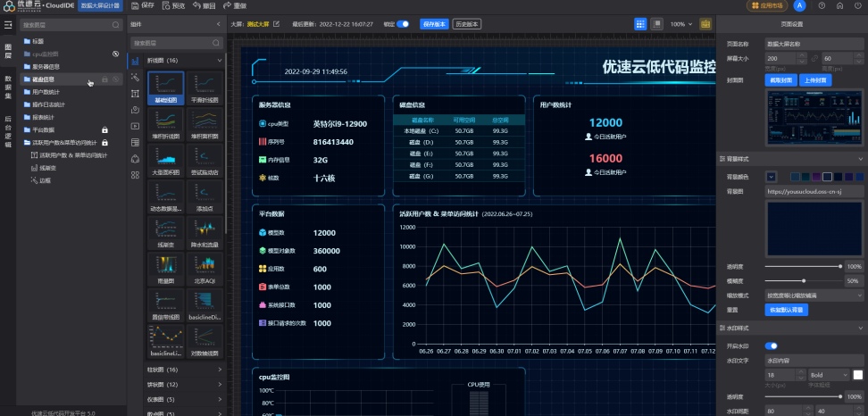
Task: Enable the grid view icon button
Action: [640, 24]
